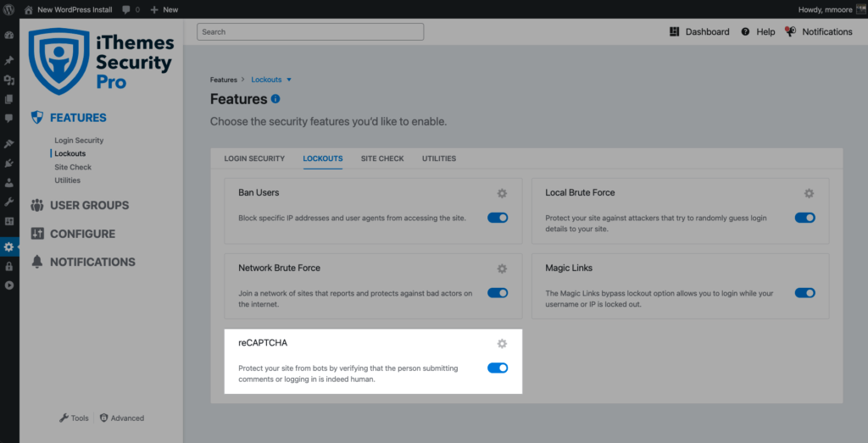Open Media icon in admin sidebar

[x=8, y=80]
